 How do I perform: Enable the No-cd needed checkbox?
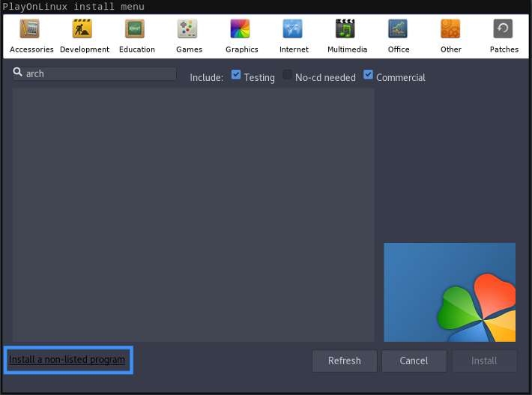(287, 75)
